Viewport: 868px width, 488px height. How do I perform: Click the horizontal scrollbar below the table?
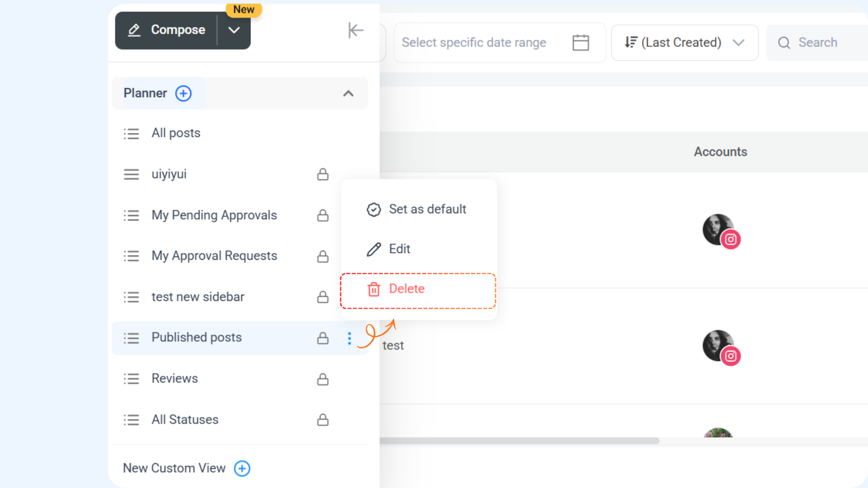coord(519,440)
